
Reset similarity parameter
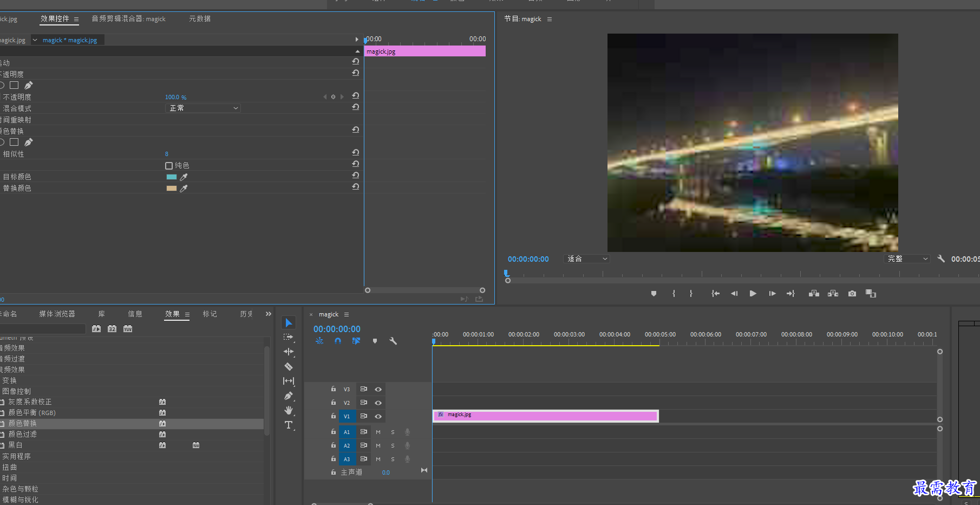click(355, 153)
